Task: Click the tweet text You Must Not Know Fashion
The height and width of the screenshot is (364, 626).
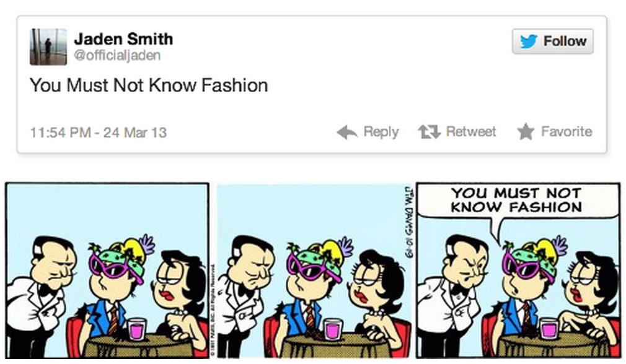Action: tap(149, 85)
